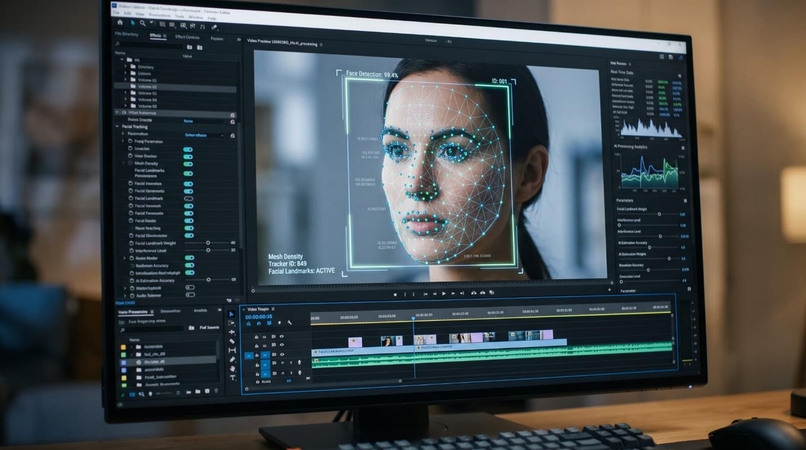Click the trash delete icon in project panel footer

[x=216, y=391]
